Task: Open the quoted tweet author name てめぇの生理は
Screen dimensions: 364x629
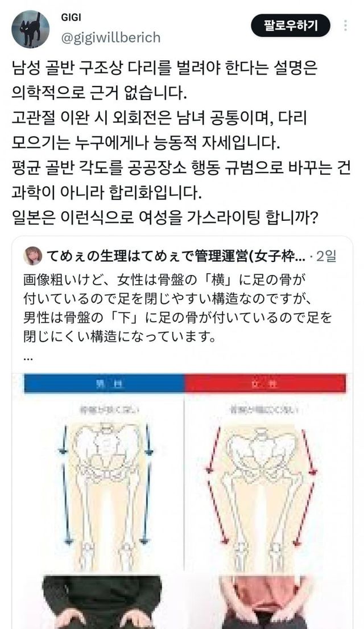Action: coord(176,256)
